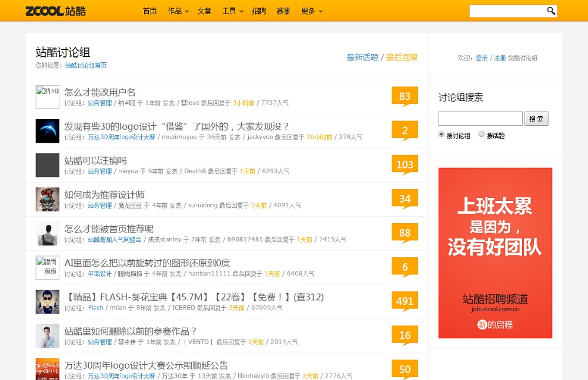The height and width of the screenshot is (380, 588).
Task: Open topic 万达30周年logo设计大赛公示期顺延公告
Action: coord(146,365)
